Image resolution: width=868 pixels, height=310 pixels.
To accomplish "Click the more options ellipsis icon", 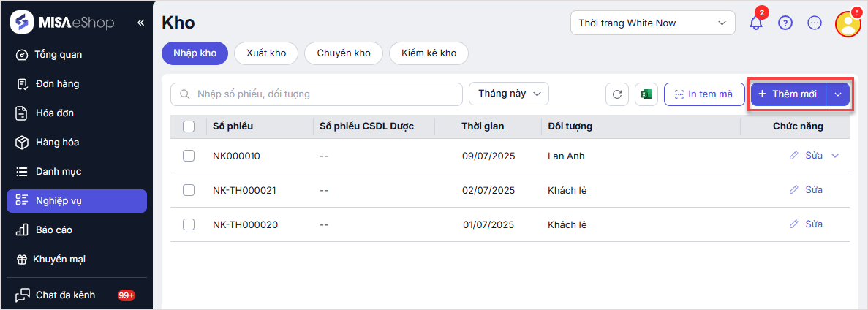I will pos(815,23).
